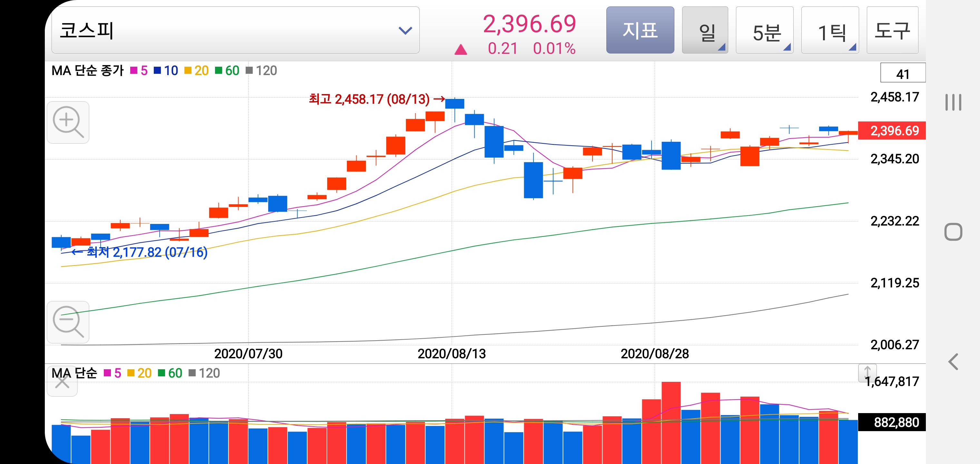Click the yellow 20 MA legend in volume panel
The image size is (980, 464).
tap(139, 373)
